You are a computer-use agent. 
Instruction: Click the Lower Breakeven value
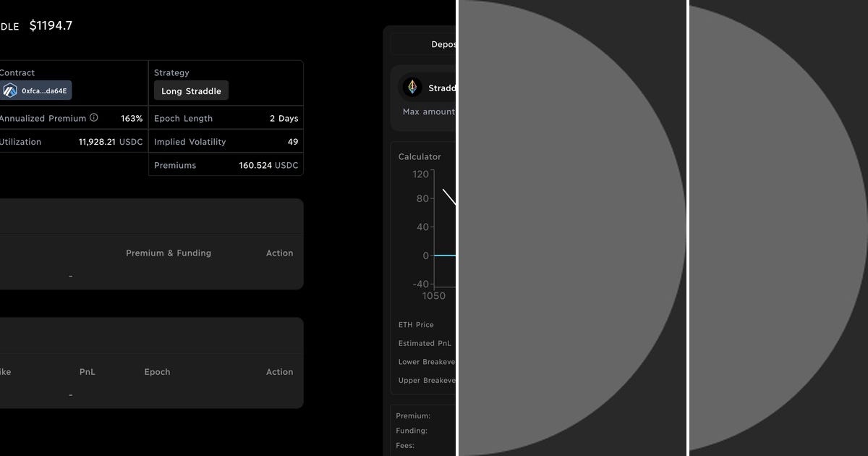coord(427,361)
